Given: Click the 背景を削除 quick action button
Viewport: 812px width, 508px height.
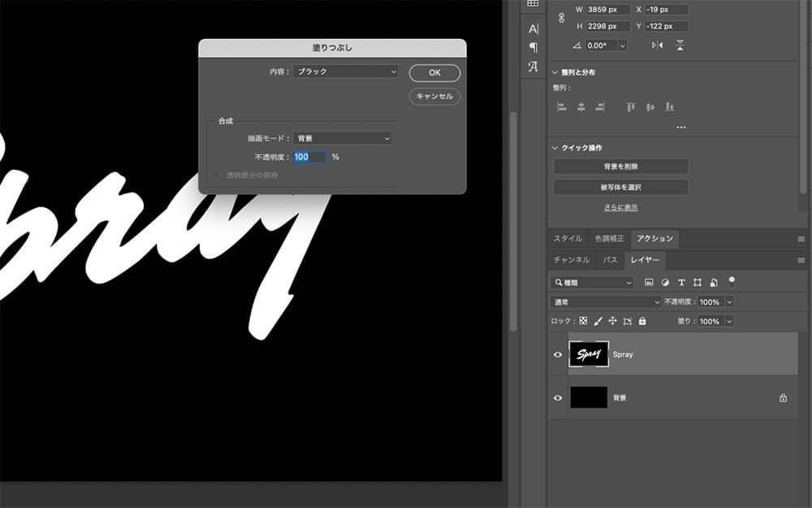Looking at the screenshot, I should [620, 167].
